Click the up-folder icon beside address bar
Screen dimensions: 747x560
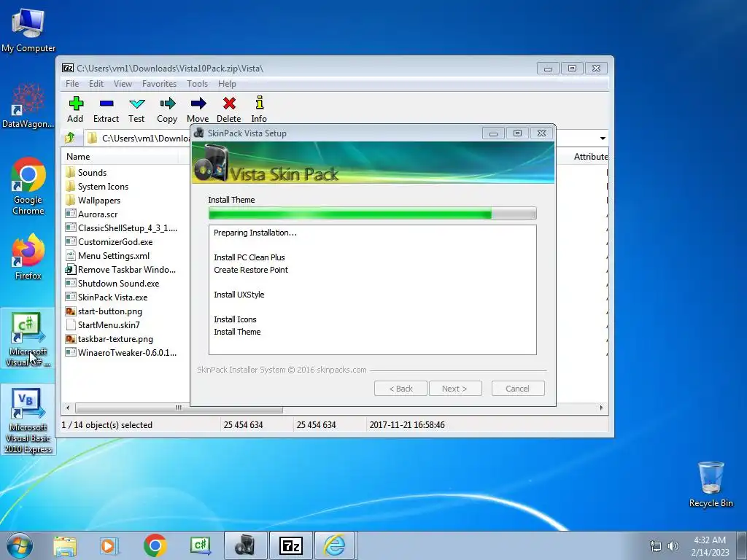70,138
